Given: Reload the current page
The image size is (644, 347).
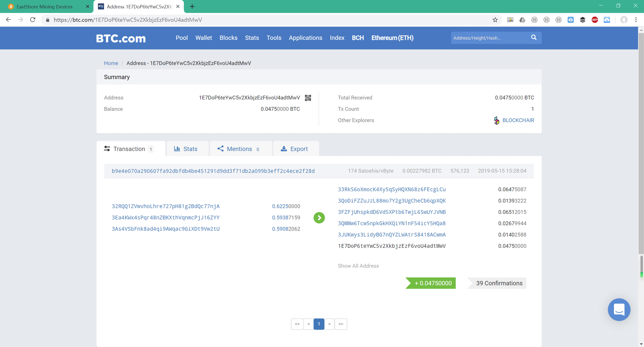Looking at the screenshot, I should pos(33,20).
